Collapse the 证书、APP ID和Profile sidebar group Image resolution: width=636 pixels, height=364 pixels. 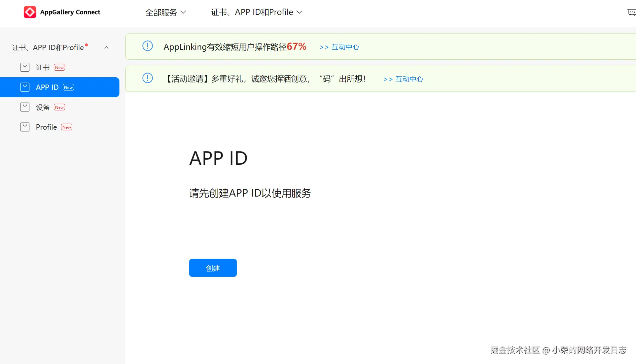coord(106,47)
